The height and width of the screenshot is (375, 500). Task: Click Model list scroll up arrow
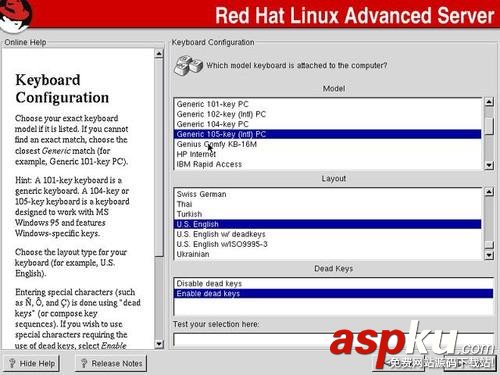coord(489,102)
